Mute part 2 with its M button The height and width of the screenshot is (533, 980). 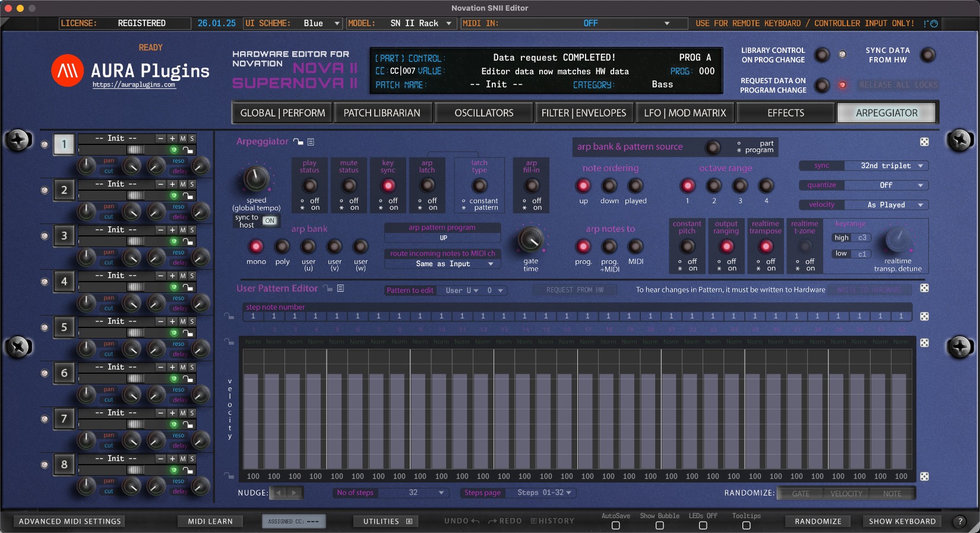pyautogui.click(x=183, y=184)
